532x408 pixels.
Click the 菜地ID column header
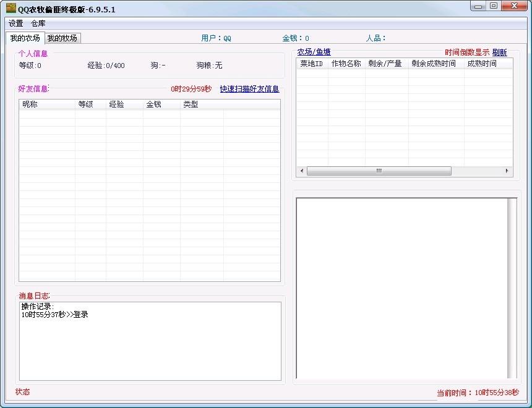point(312,64)
